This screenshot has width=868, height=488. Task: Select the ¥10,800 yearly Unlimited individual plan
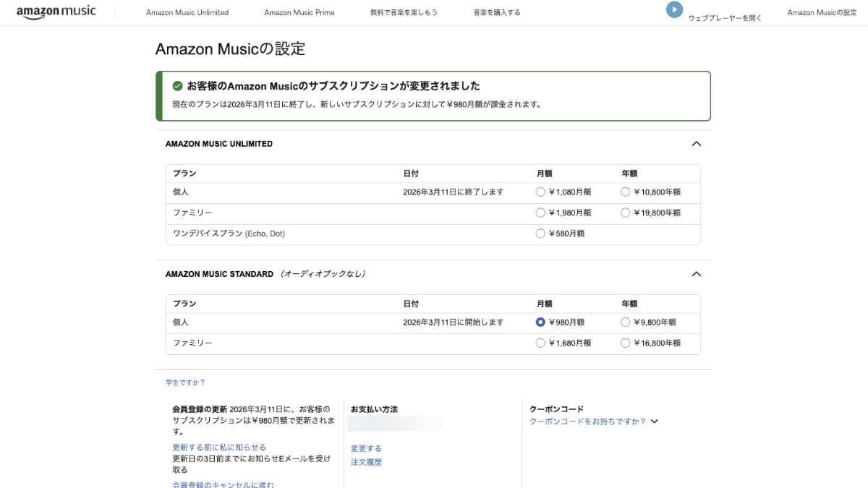pos(625,192)
